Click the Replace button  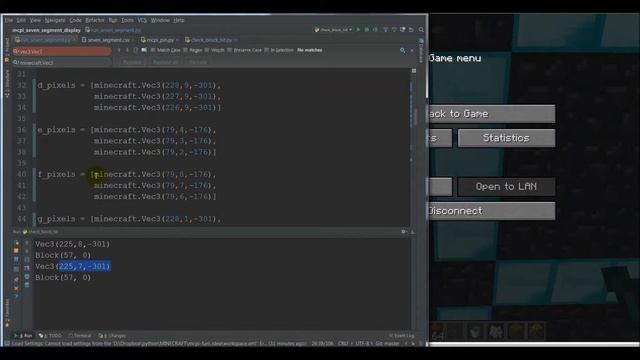[132, 62]
